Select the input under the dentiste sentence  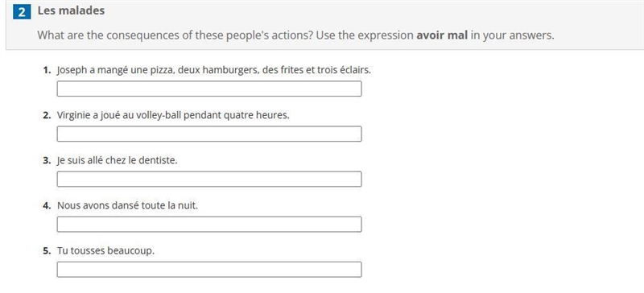(x=209, y=180)
